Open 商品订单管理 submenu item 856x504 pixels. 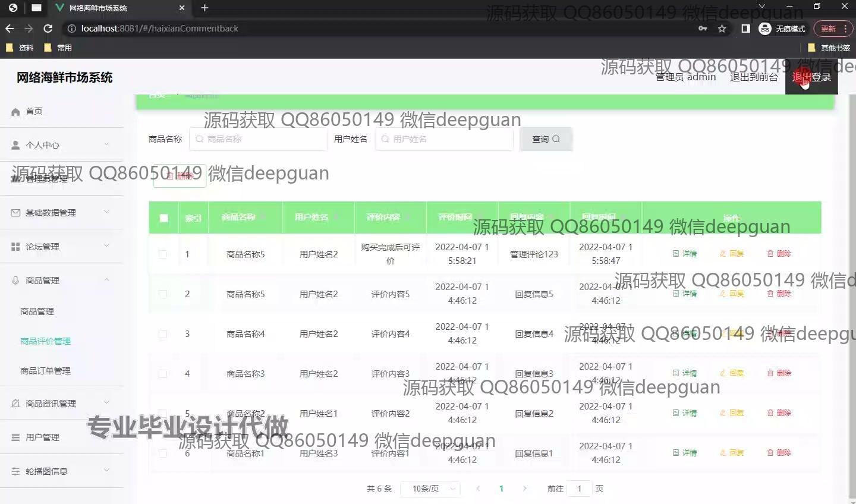[45, 371]
